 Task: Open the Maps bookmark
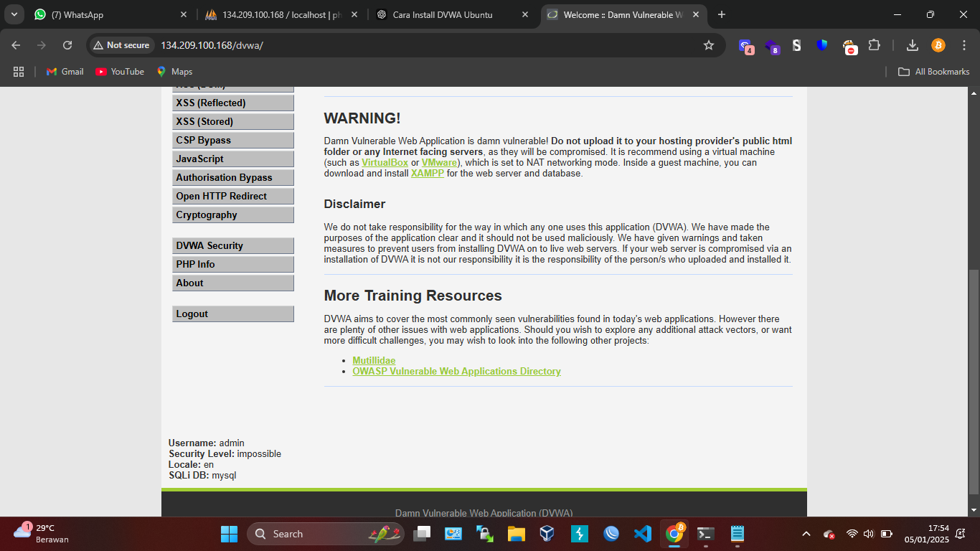(174, 72)
